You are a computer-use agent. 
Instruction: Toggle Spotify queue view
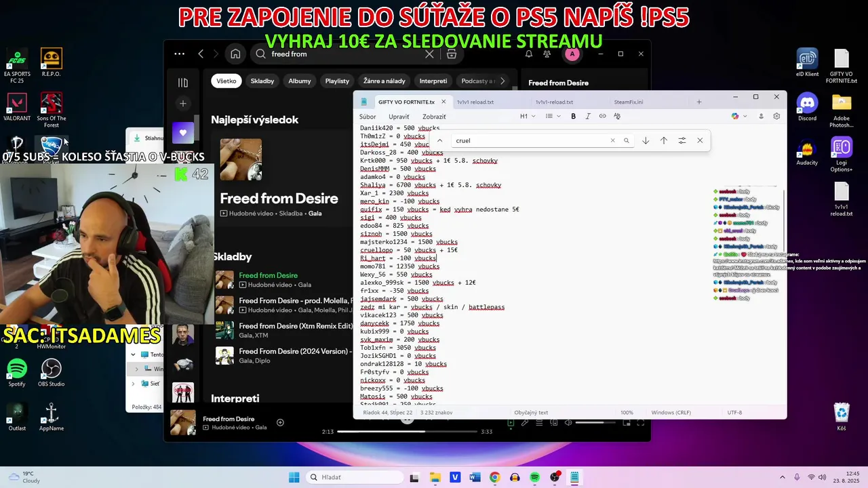pyautogui.click(x=538, y=422)
